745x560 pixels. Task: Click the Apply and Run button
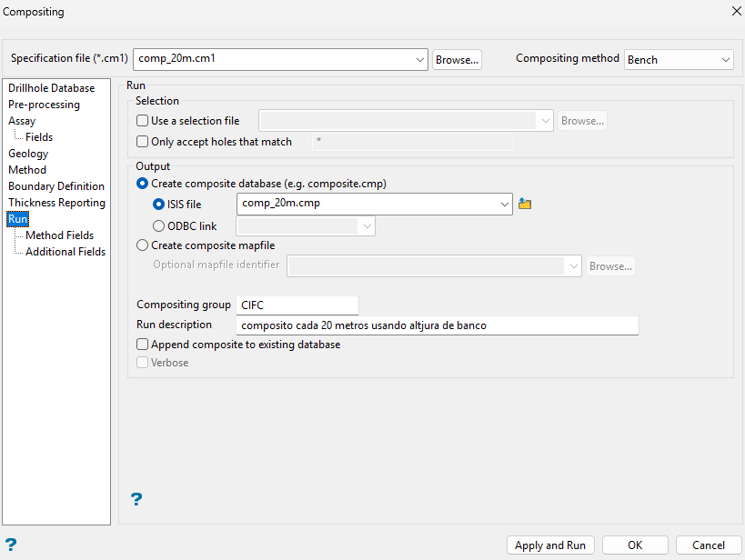550,545
